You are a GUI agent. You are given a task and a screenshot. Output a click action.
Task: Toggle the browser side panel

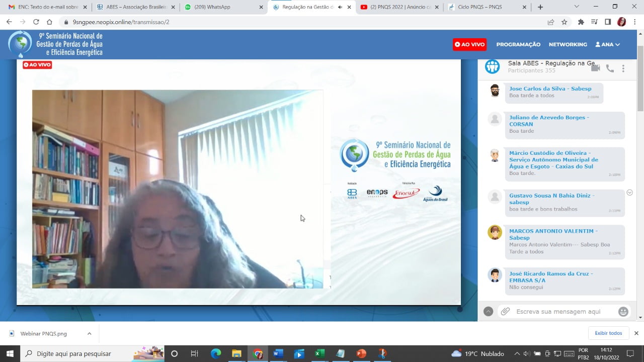coord(608,22)
